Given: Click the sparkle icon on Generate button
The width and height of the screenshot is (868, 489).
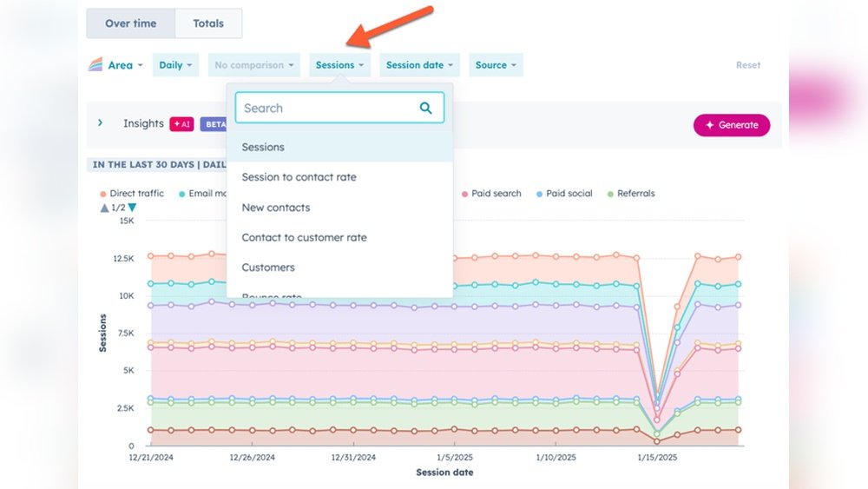Looking at the screenshot, I should coord(709,125).
